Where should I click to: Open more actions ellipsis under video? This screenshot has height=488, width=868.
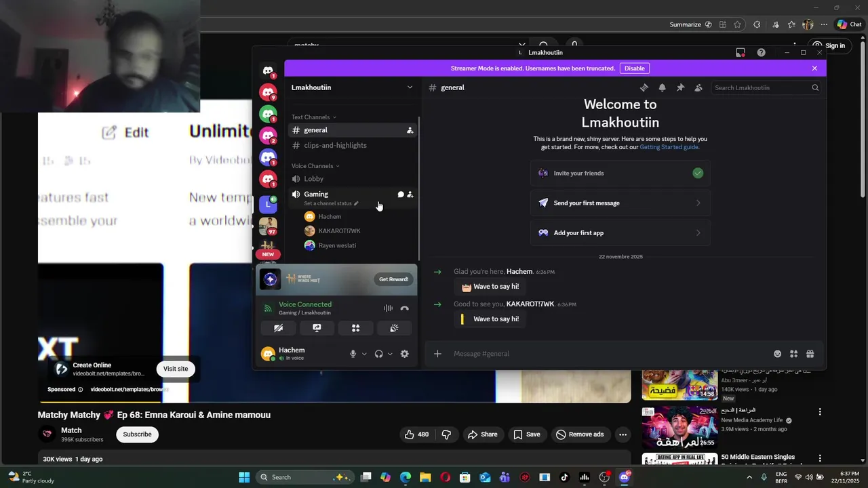tap(623, 434)
